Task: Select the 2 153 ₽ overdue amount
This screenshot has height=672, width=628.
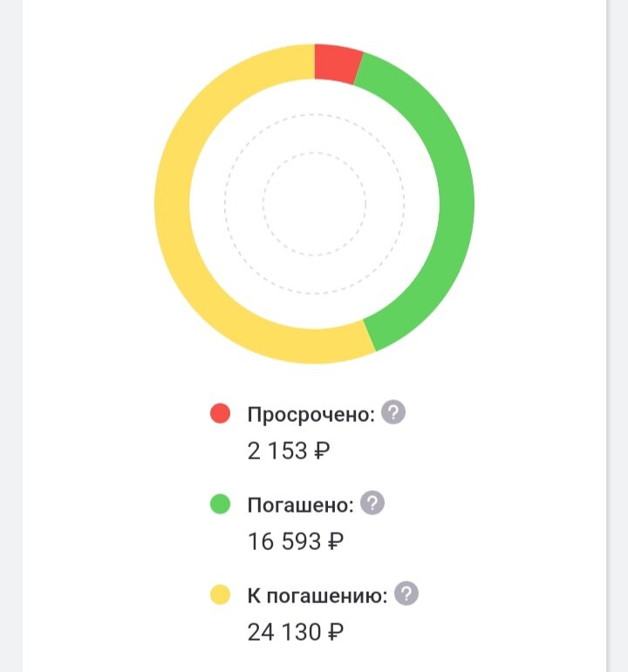Action: point(289,451)
